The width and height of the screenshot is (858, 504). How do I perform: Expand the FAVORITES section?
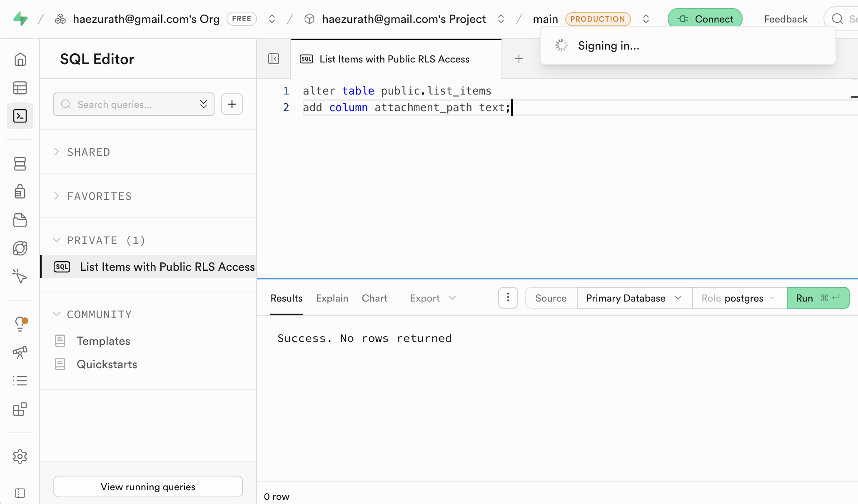99,196
